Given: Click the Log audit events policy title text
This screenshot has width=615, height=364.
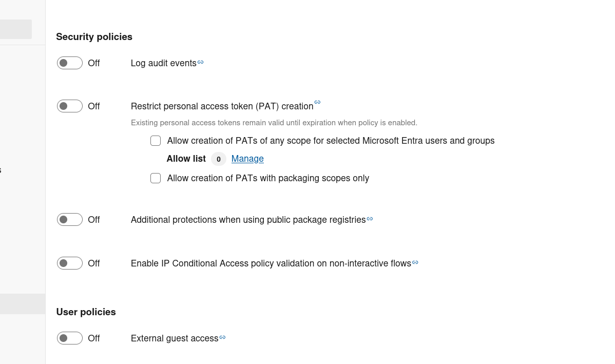Looking at the screenshot, I should 163,63.
